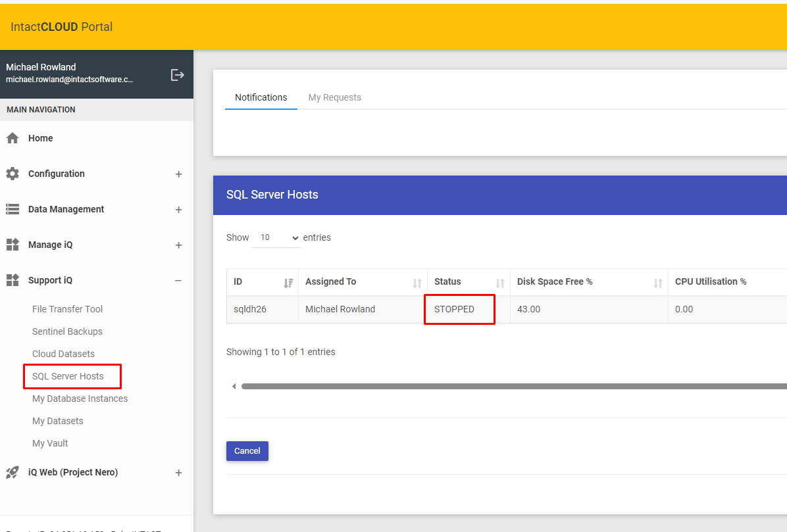Select the Notifications tab

(x=261, y=97)
